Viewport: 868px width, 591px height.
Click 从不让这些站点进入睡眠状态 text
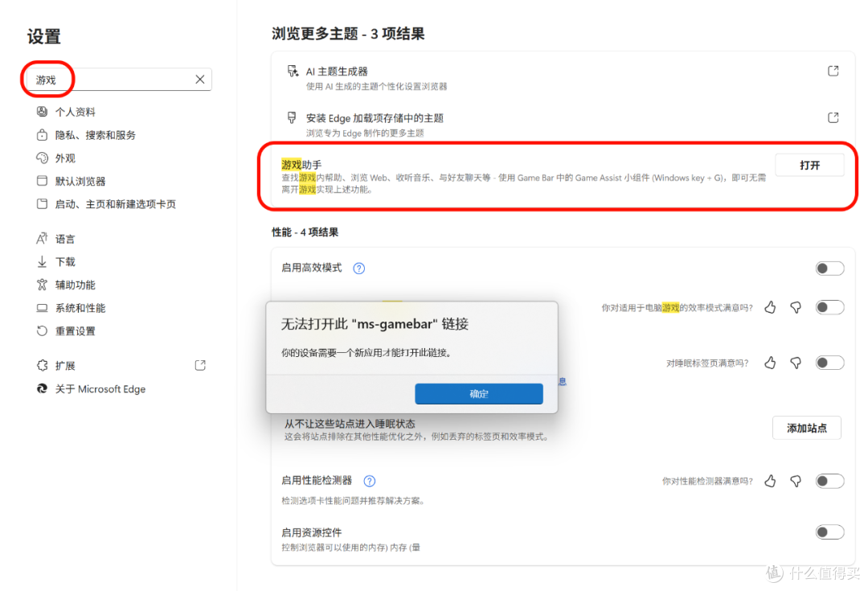[350, 424]
